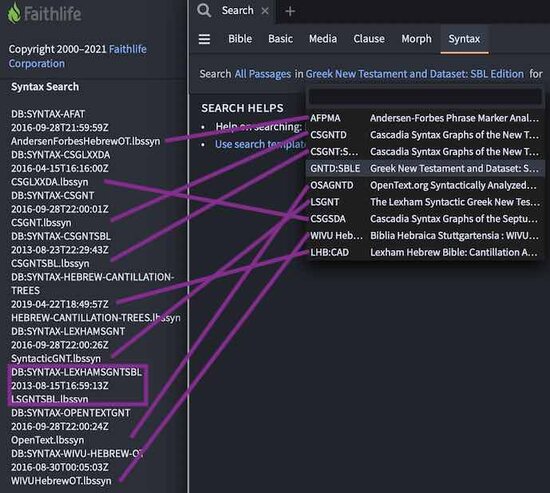
Task: Change the All Passages range
Action: coord(263,74)
